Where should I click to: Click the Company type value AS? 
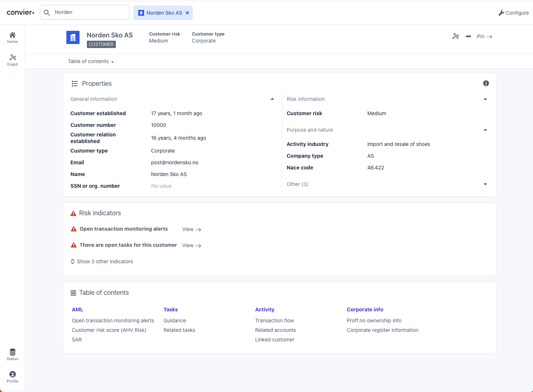tap(371, 156)
